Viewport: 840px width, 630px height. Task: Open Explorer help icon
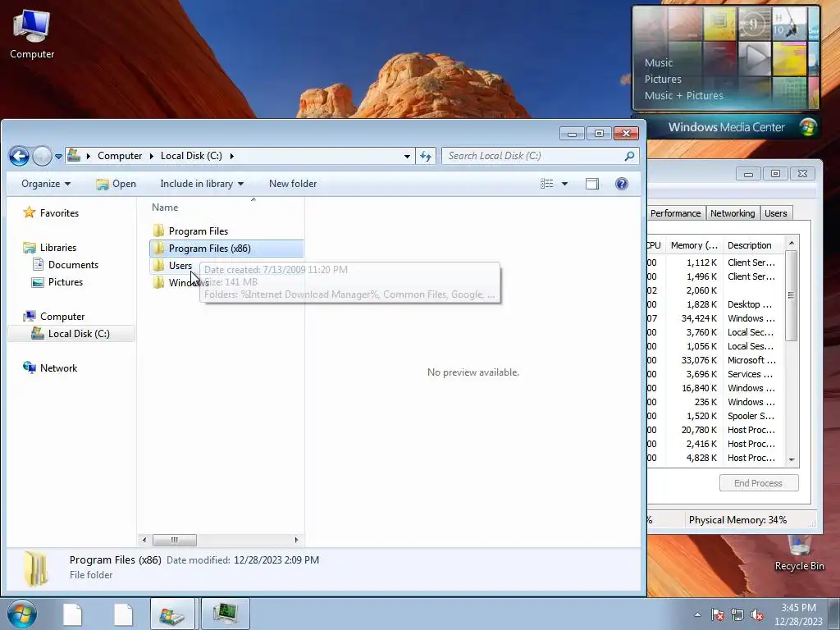click(622, 184)
